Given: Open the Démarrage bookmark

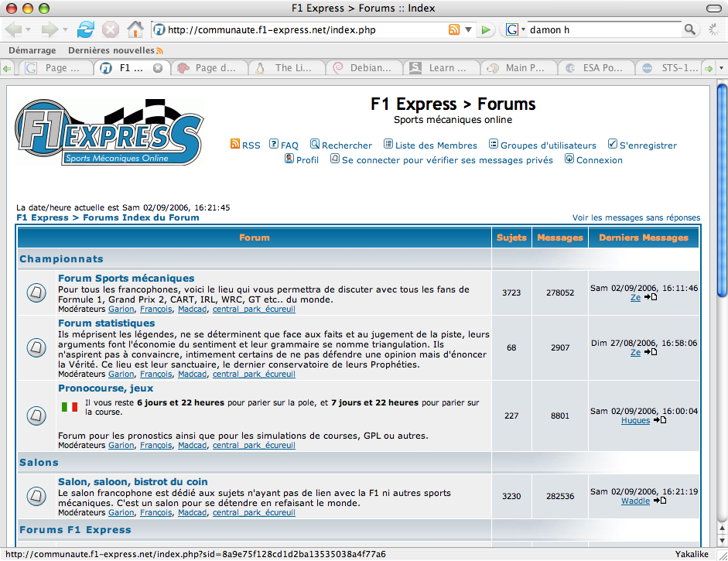Looking at the screenshot, I should pyautogui.click(x=32, y=50).
